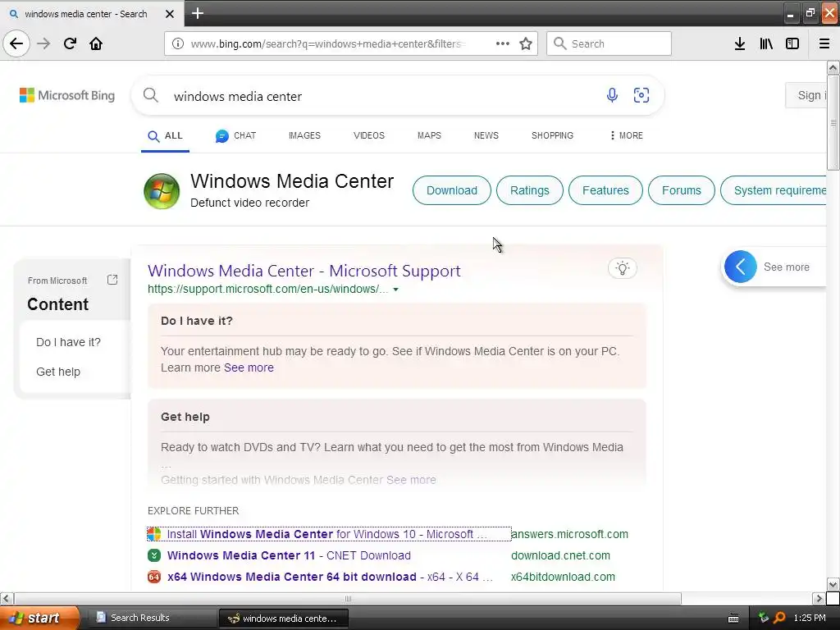Switch to the VIDEOS tab
This screenshot has width=840, height=630.
[369, 135]
